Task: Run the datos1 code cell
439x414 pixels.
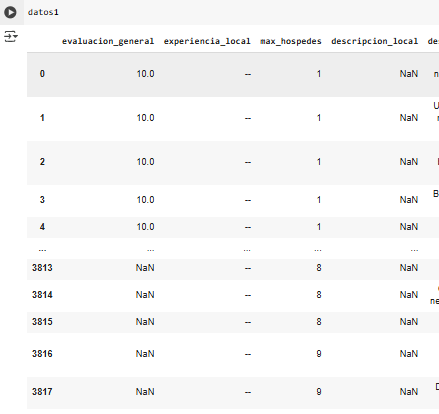Action: point(10,12)
